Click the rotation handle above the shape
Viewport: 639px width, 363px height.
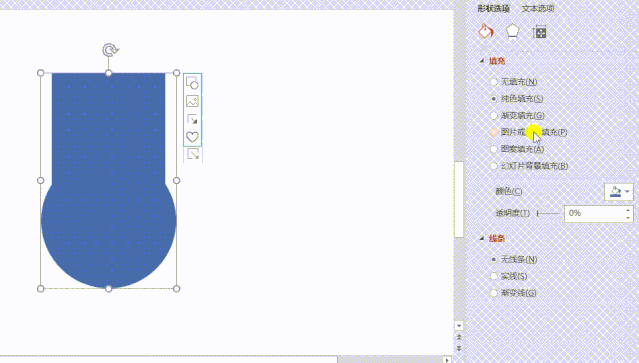tap(109, 50)
